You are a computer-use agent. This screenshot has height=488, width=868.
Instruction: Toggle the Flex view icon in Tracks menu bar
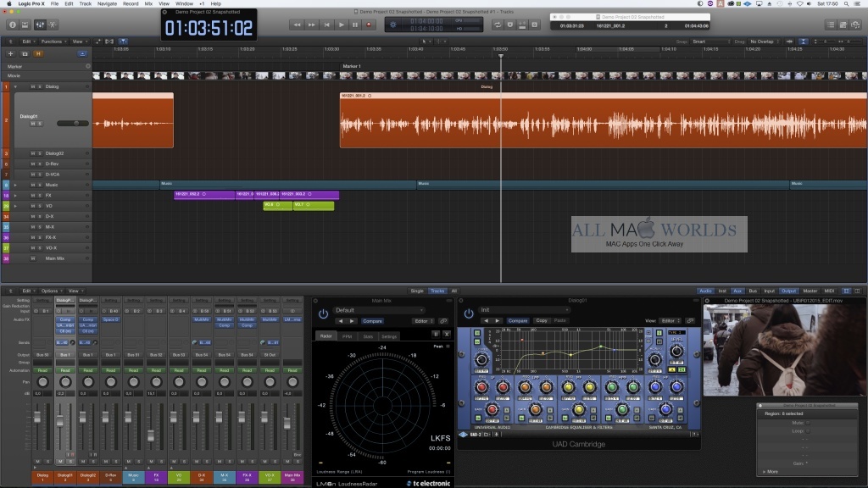pyautogui.click(x=109, y=42)
